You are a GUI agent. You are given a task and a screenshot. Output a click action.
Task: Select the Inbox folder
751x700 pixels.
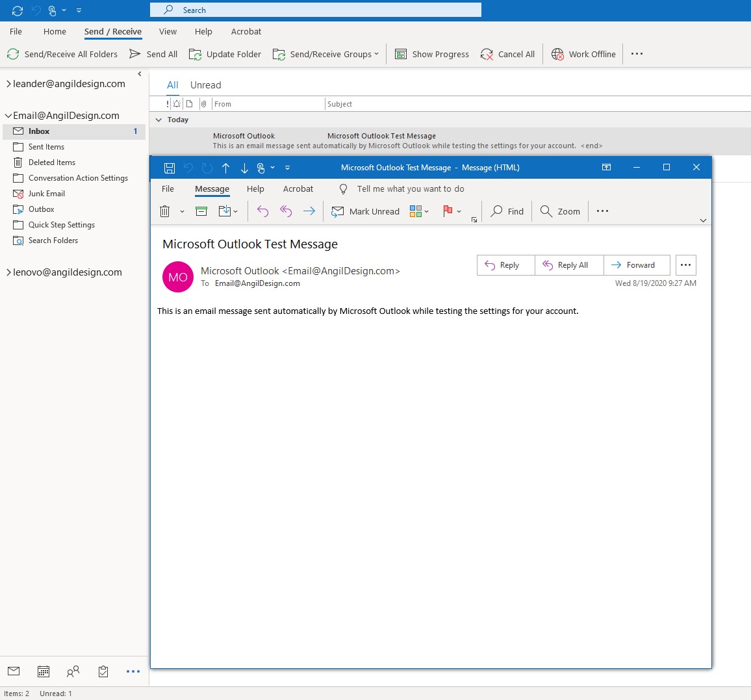point(74,131)
